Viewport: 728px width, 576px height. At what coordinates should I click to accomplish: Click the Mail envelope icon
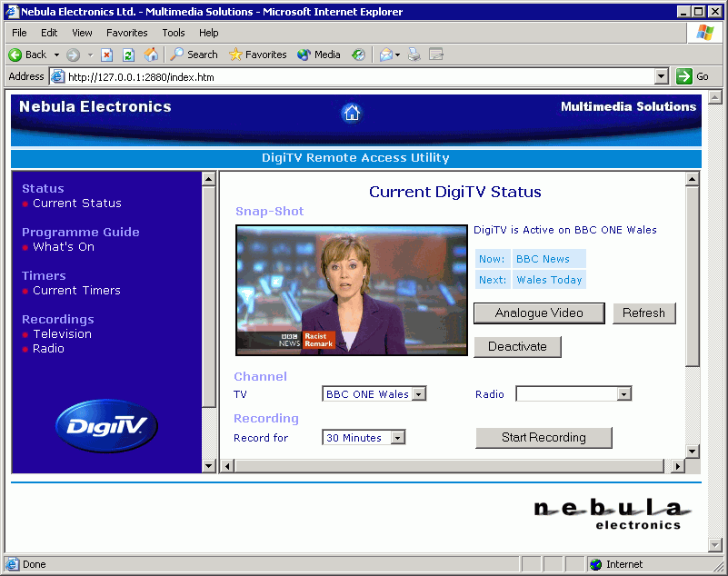point(386,55)
